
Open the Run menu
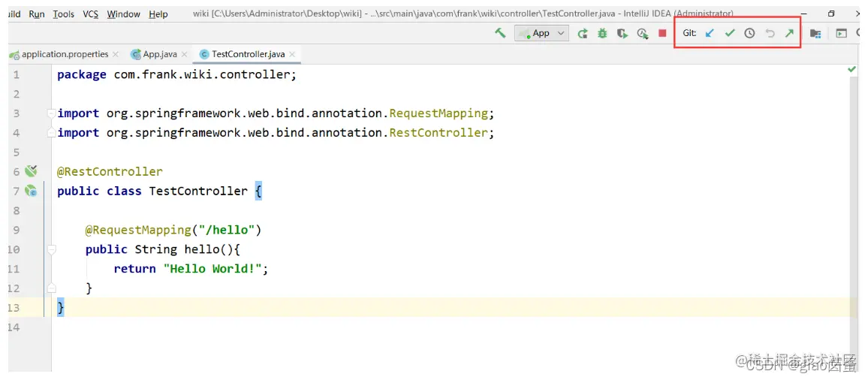(x=37, y=14)
